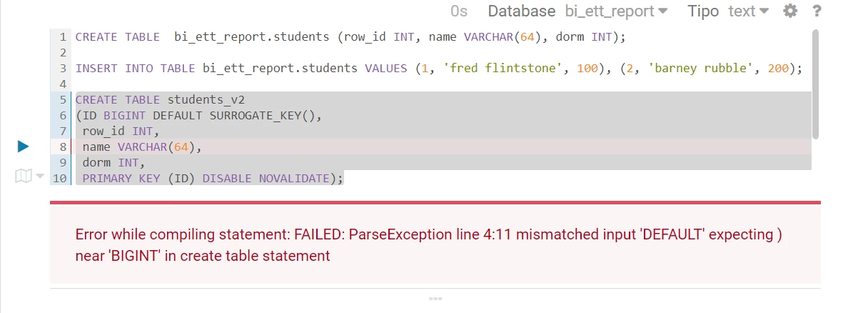
Task: Click the 0s execution time label
Action: tap(459, 11)
